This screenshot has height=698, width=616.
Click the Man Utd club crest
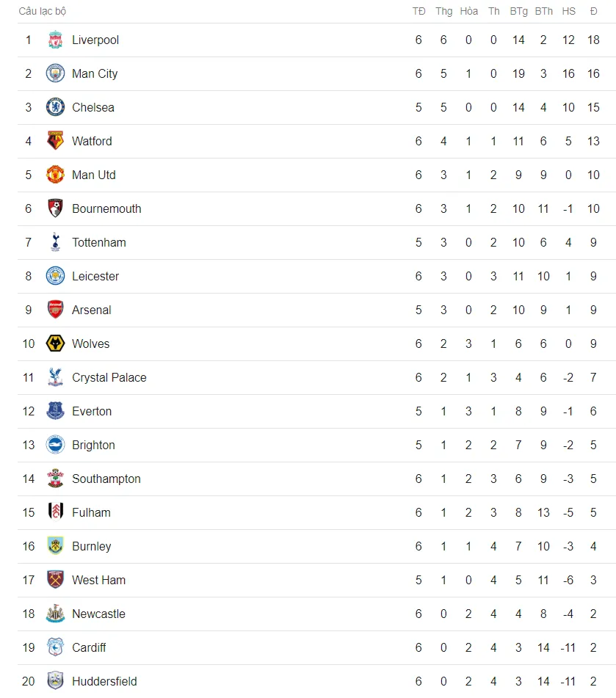tap(55, 175)
